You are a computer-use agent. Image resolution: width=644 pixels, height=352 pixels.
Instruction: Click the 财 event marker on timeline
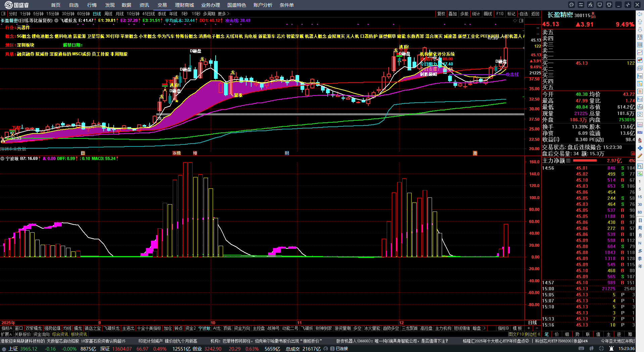(x=287, y=153)
